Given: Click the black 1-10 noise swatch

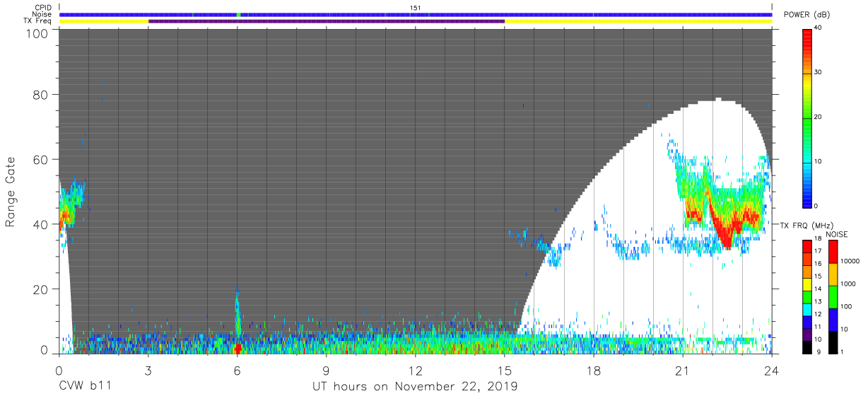Looking at the screenshot, I should [833, 341].
